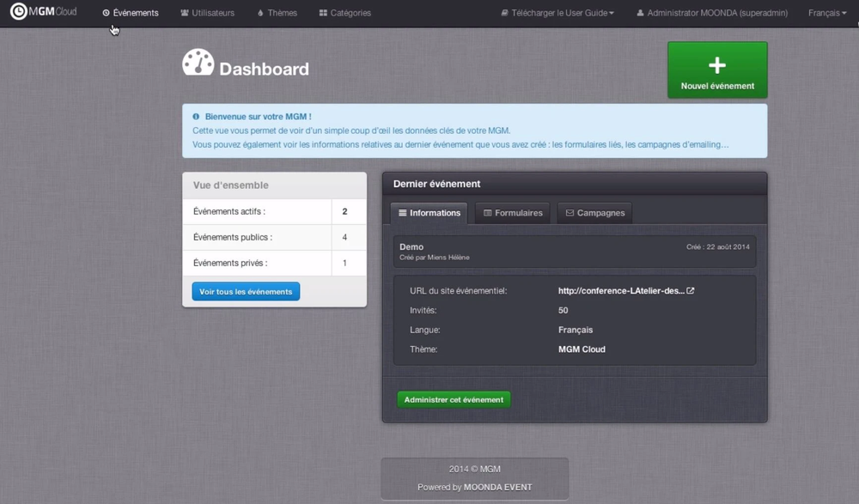Click the Dashboard page title
Viewport: 859px width, 504px height.
tap(264, 69)
